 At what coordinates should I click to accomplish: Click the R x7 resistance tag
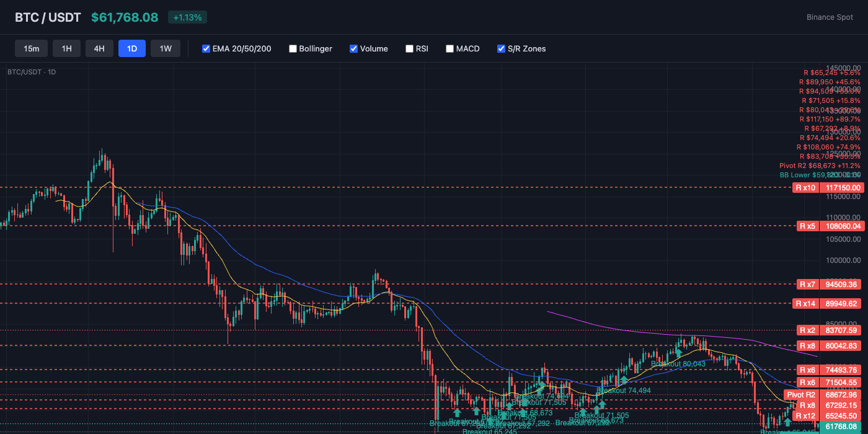[807, 285]
